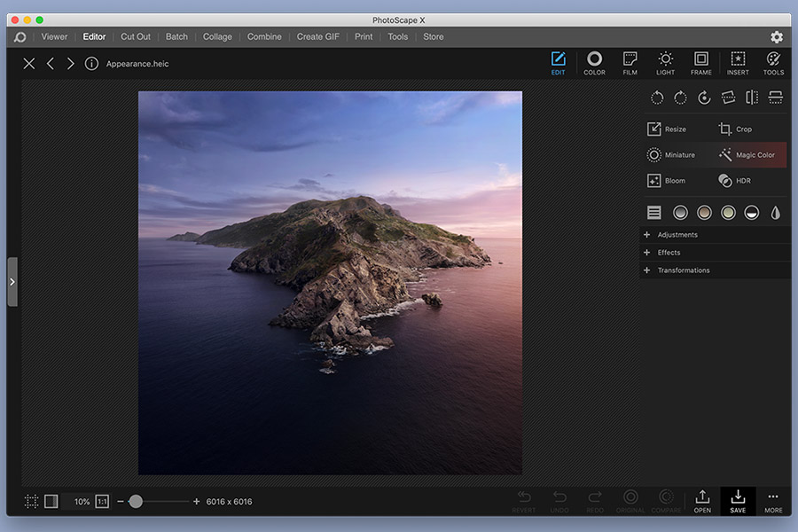This screenshot has width=798, height=532.
Task: Click the zoom slider handle
Action: (136, 502)
